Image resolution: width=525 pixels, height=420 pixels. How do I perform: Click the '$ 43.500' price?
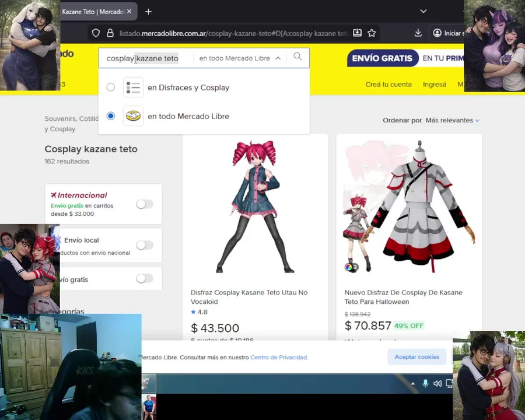click(215, 328)
